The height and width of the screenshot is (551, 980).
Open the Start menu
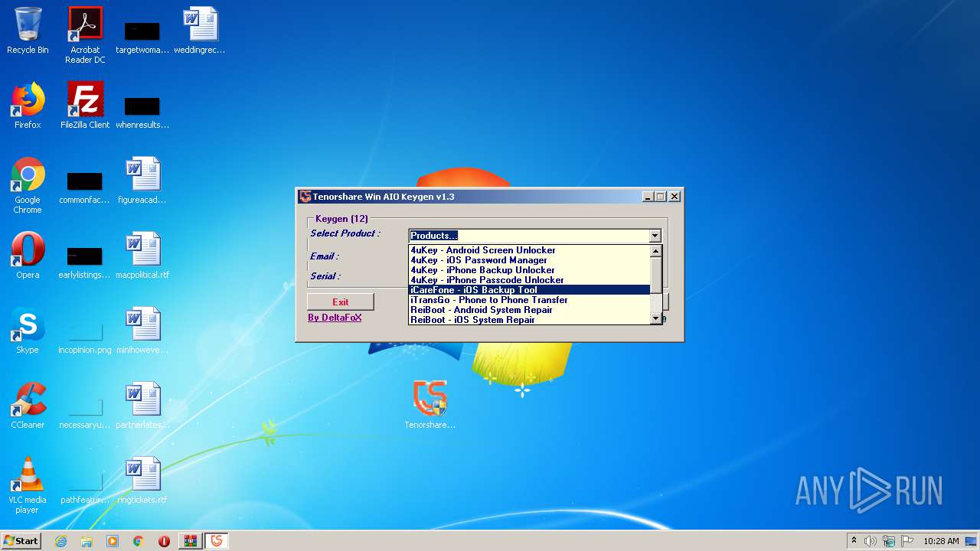(x=21, y=541)
